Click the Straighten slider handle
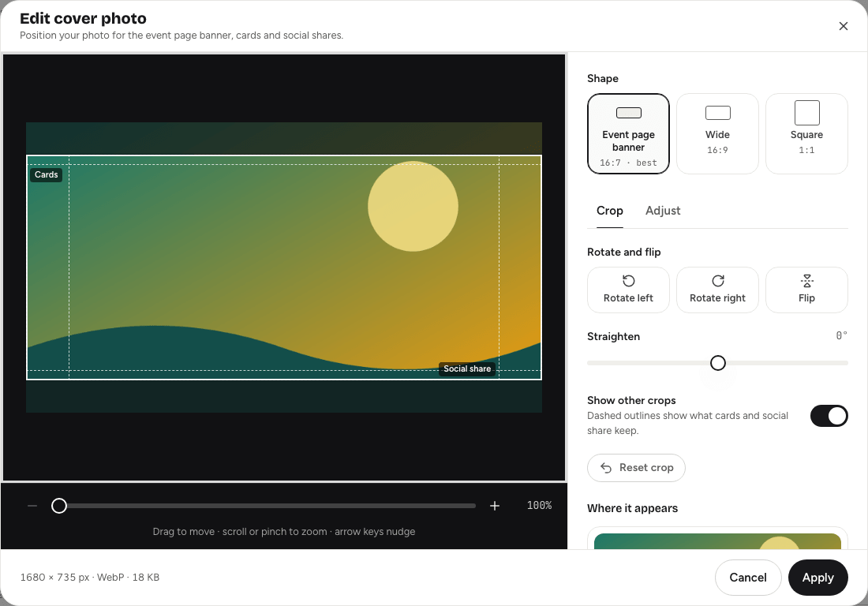The width and height of the screenshot is (868, 606). 718,363
